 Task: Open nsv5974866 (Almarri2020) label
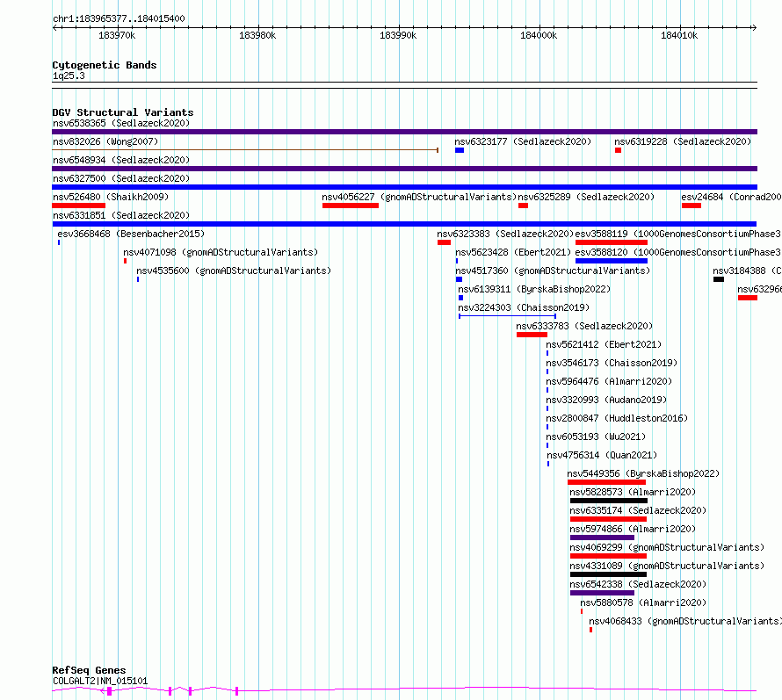tap(633, 529)
